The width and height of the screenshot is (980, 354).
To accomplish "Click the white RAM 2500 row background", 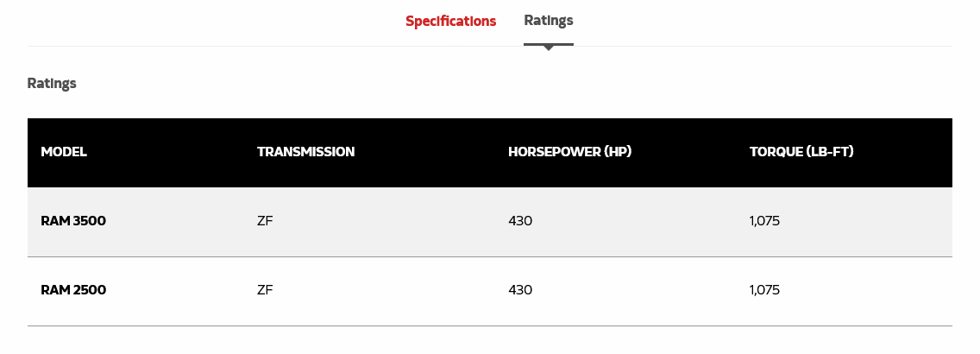I will (490, 292).
